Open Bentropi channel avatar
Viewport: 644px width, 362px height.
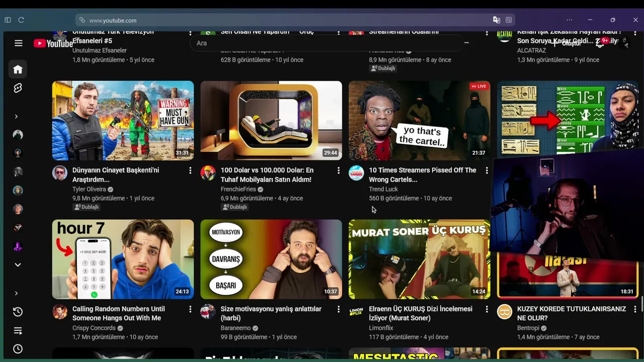click(x=505, y=312)
